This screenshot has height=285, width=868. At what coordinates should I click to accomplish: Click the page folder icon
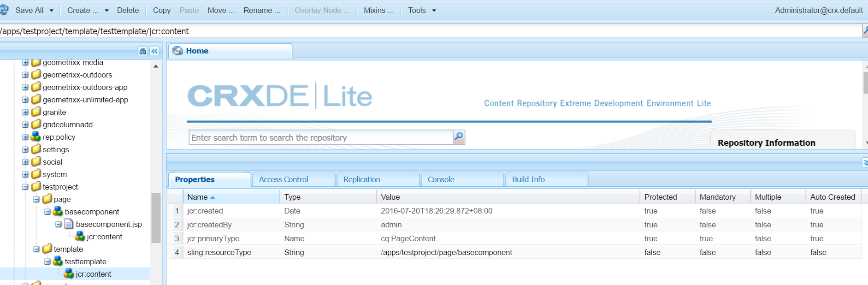click(x=47, y=199)
